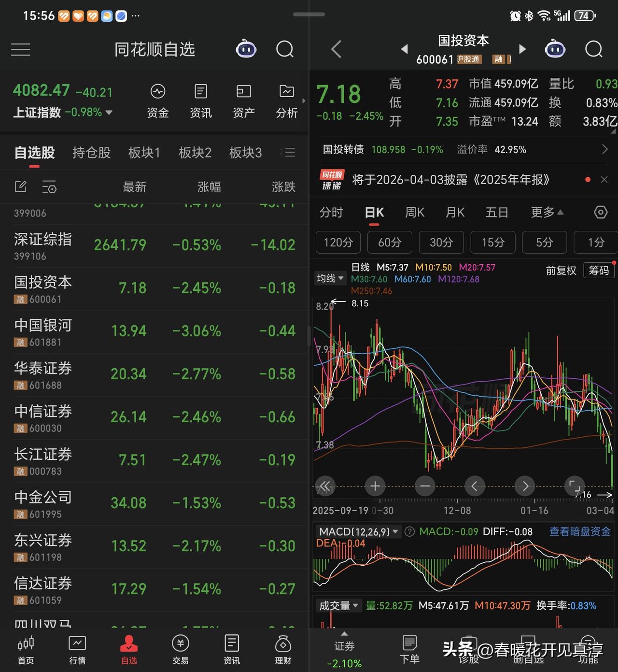The image size is (618, 672).
Task: Choose the 15分 period button
Action: [493, 242]
